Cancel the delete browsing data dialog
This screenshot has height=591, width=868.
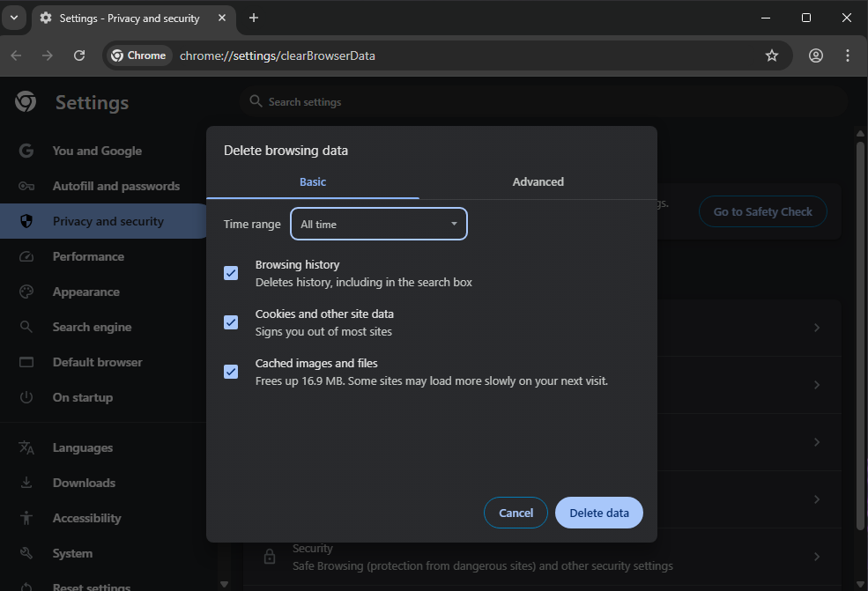coord(516,513)
